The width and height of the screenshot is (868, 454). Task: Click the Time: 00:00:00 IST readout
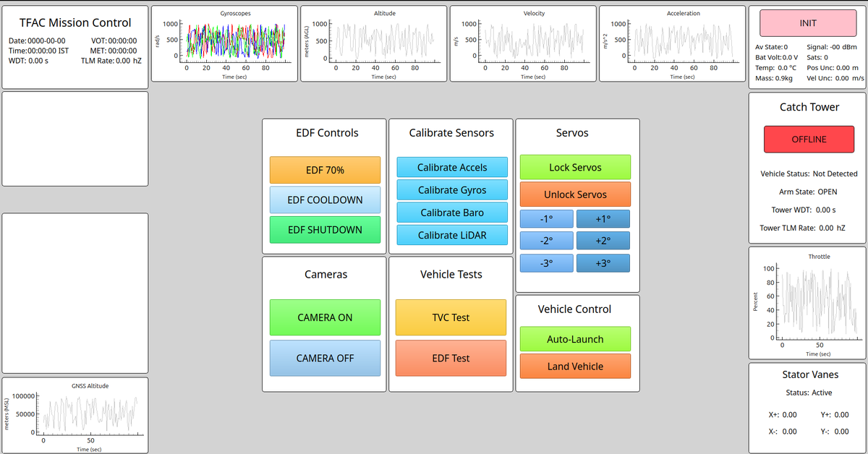38,51
